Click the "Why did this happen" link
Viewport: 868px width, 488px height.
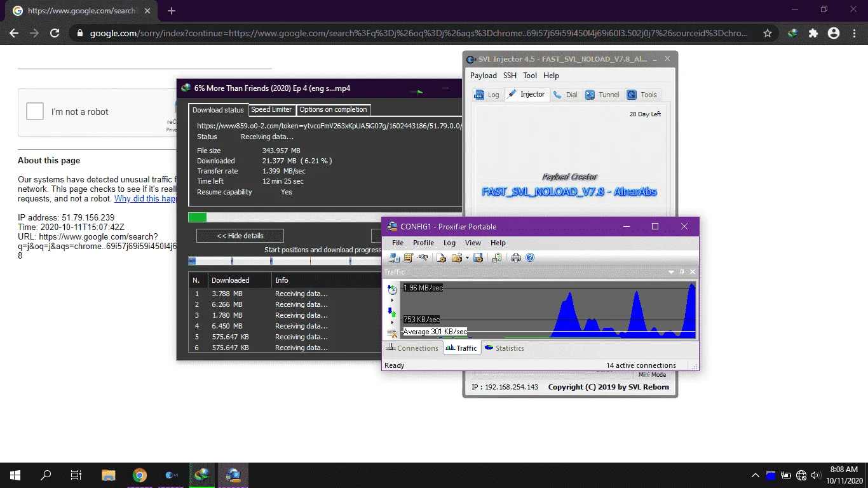[145, 199]
